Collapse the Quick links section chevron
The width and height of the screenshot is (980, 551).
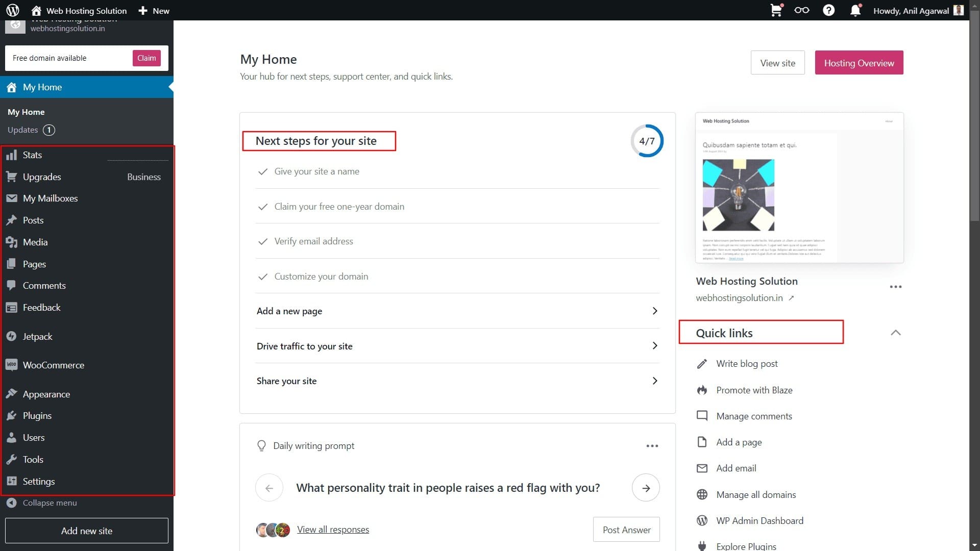coord(895,333)
